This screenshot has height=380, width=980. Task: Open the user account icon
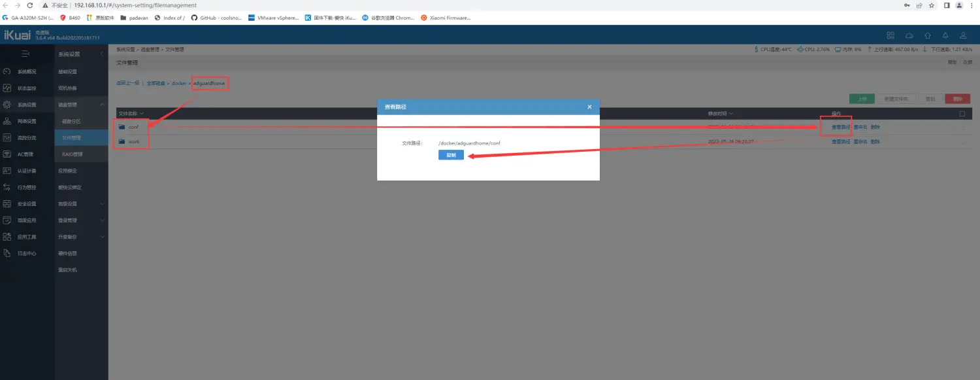click(963, 35)
